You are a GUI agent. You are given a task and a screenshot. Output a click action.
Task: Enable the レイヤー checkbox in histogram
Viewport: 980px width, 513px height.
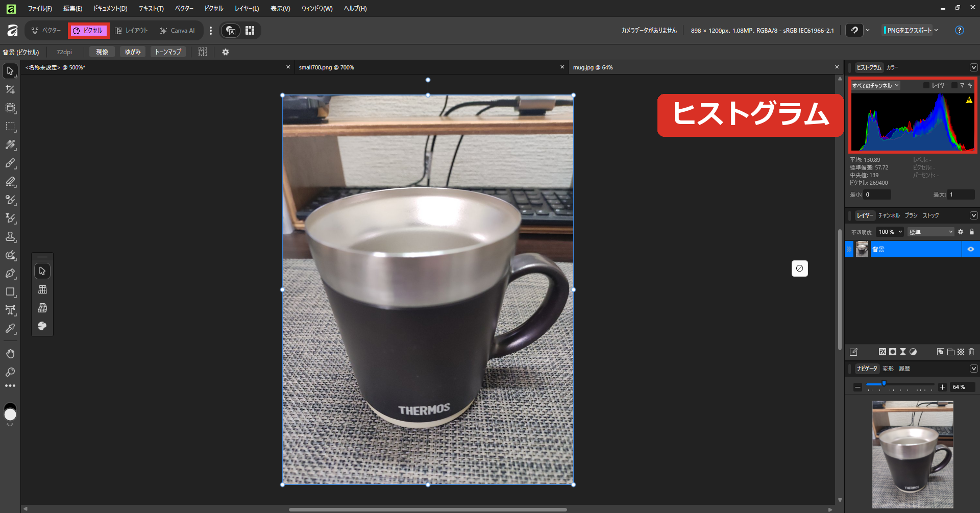tap(926, 85)
